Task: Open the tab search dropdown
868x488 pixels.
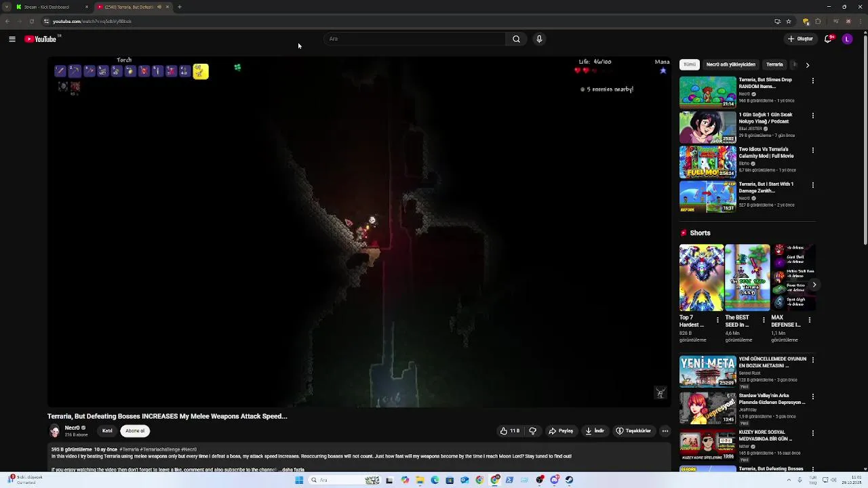Action: [5, 7]
